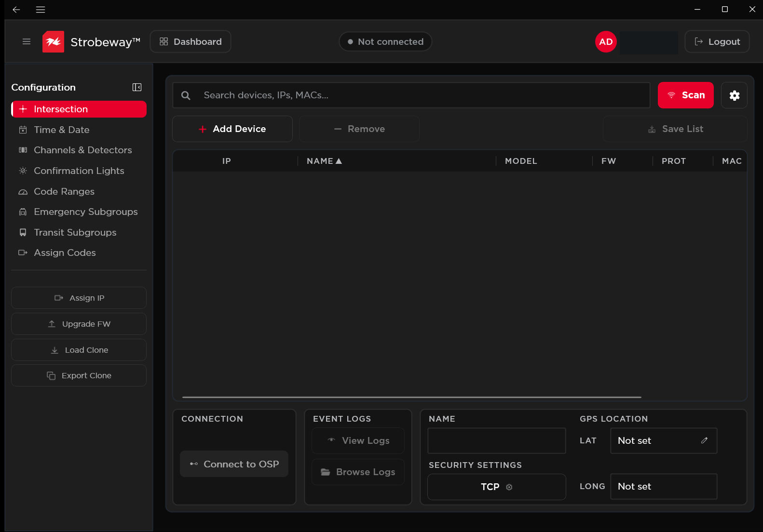Open the TCP security settings button
Viewport: 763px width, 532px height.
[497, 487]
